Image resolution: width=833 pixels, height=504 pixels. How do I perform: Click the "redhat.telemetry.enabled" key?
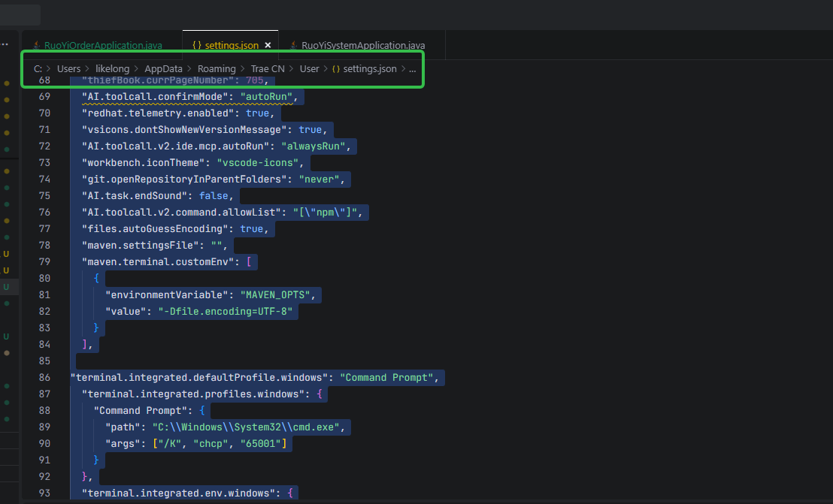(158, 113)
